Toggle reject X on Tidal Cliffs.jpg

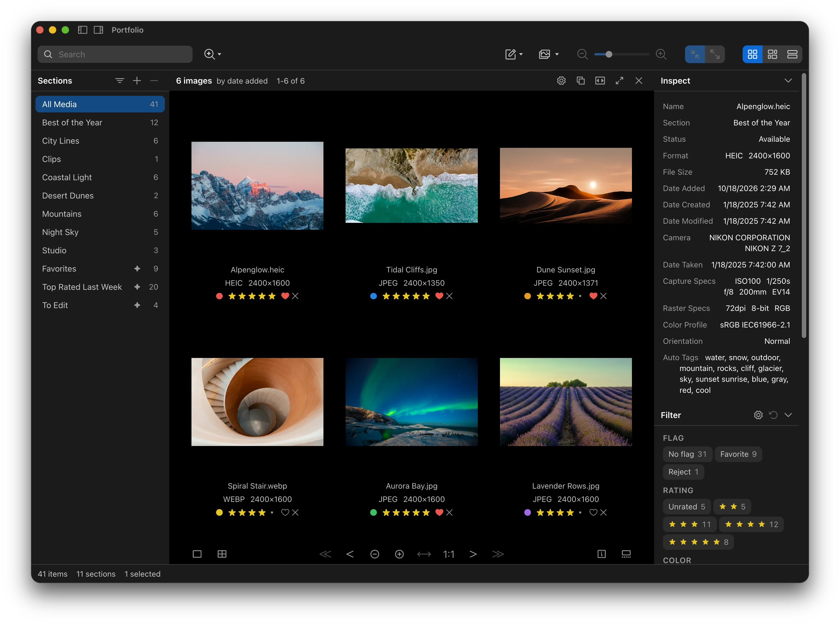coord(449,296)
